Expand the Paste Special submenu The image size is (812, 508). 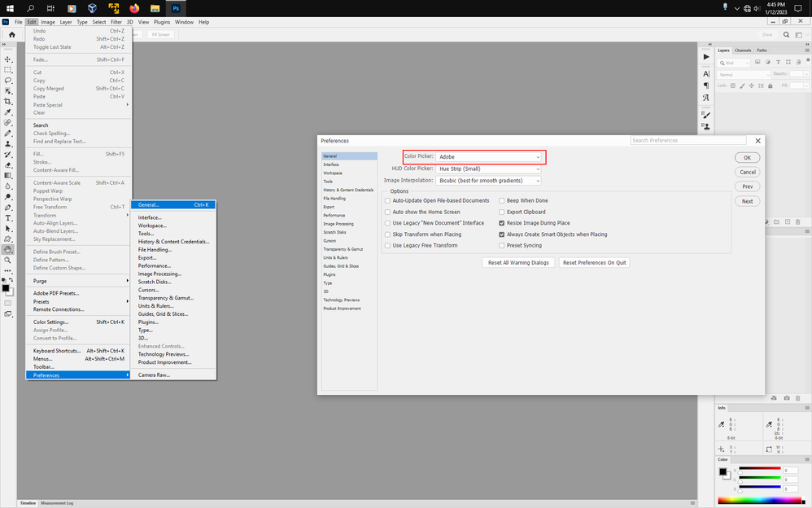coord(78,105)
